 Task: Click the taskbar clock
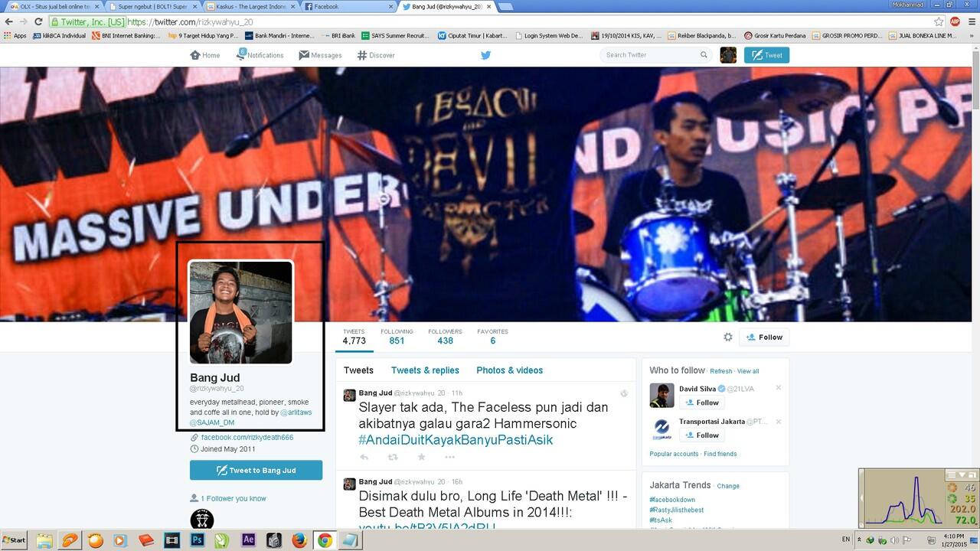point(954,540)
